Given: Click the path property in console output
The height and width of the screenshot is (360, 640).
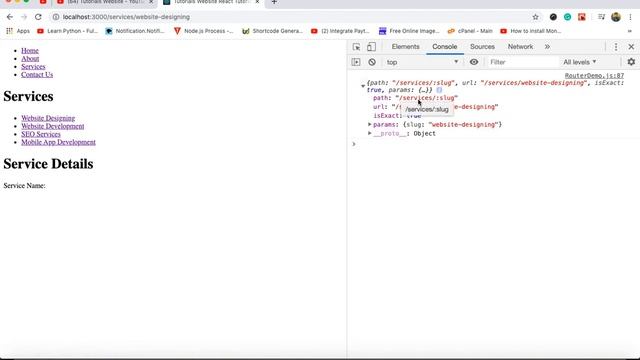Looking at the screenshot, I should pyautogui.click(x=416, y=98).
